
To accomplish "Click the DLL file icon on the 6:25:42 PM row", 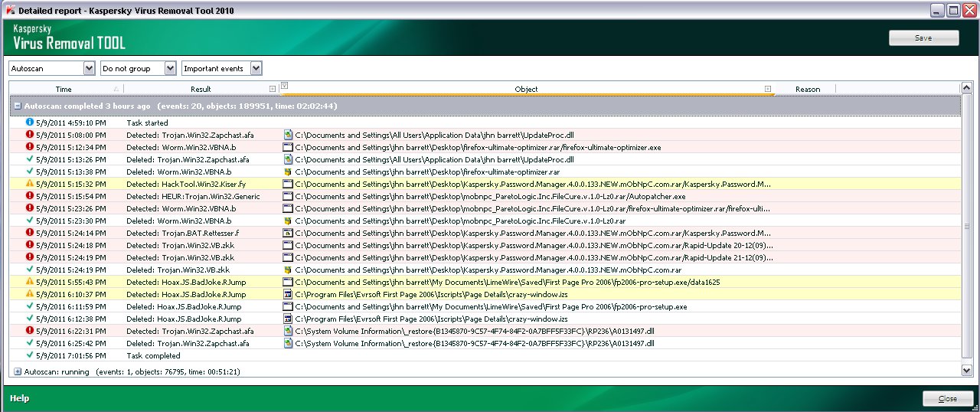I will 288,343.
